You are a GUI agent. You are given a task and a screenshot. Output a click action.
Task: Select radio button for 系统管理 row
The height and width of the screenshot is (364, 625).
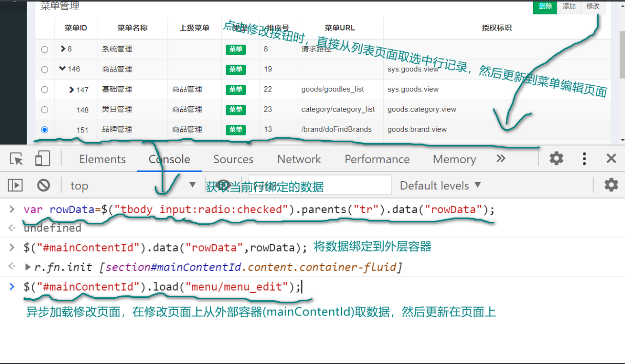[x=45, y=49]
